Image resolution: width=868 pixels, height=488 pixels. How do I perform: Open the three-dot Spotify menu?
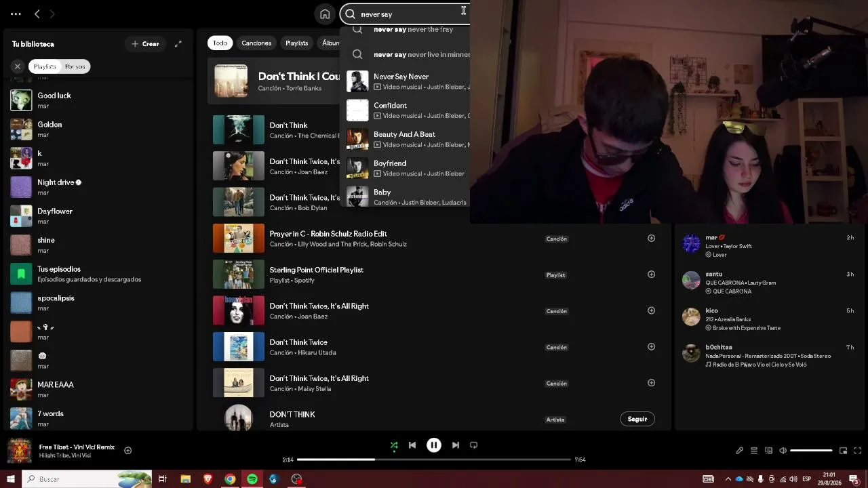pyautogui.click(x=16, y=14)
